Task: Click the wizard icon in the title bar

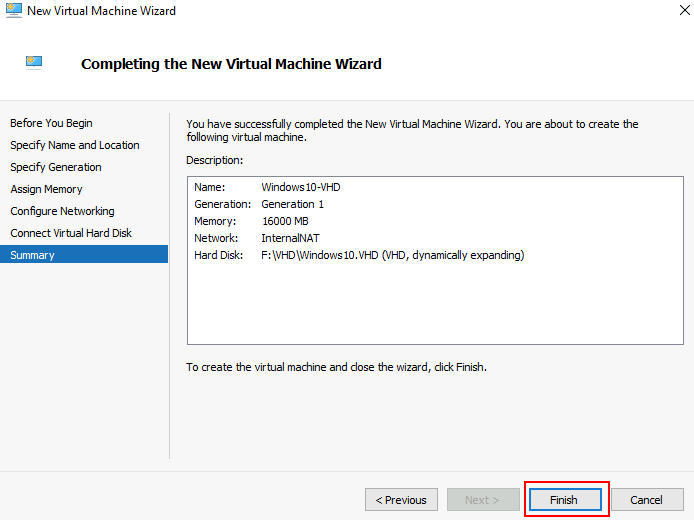Action: [13, 11]
